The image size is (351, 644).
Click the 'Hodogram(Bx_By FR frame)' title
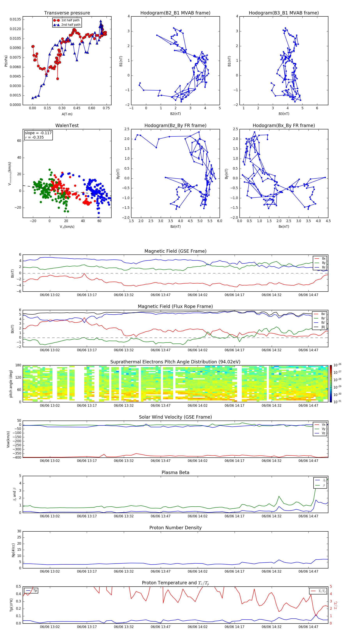pos(284,125)
